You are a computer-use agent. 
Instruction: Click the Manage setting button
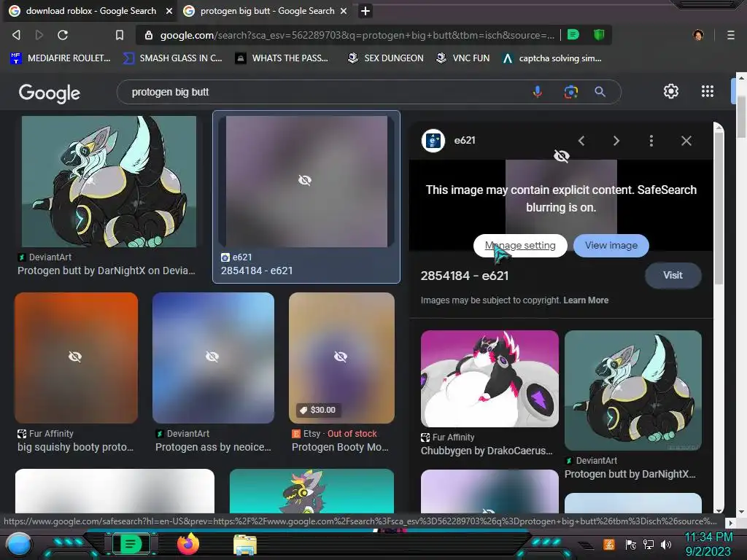point(520,246)
